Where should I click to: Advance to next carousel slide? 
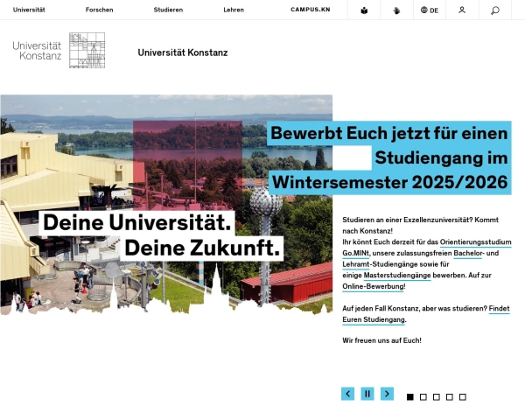[387, 394]
